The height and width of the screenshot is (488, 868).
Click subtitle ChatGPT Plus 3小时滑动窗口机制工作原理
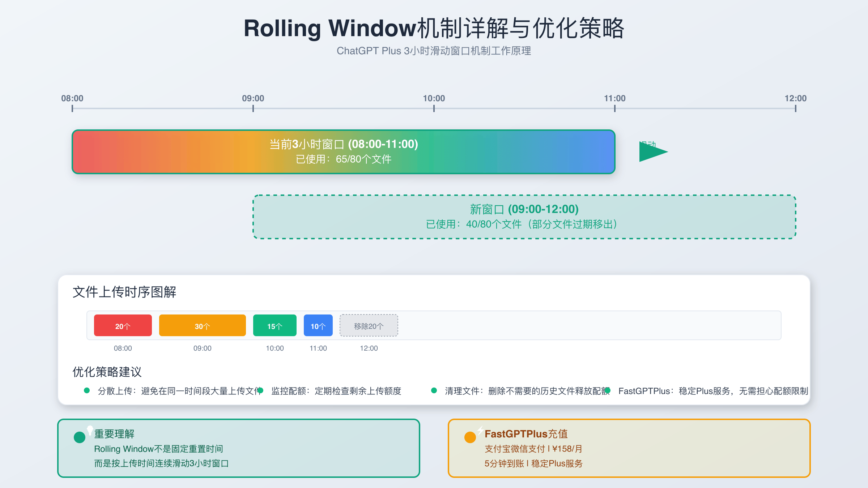434,51
